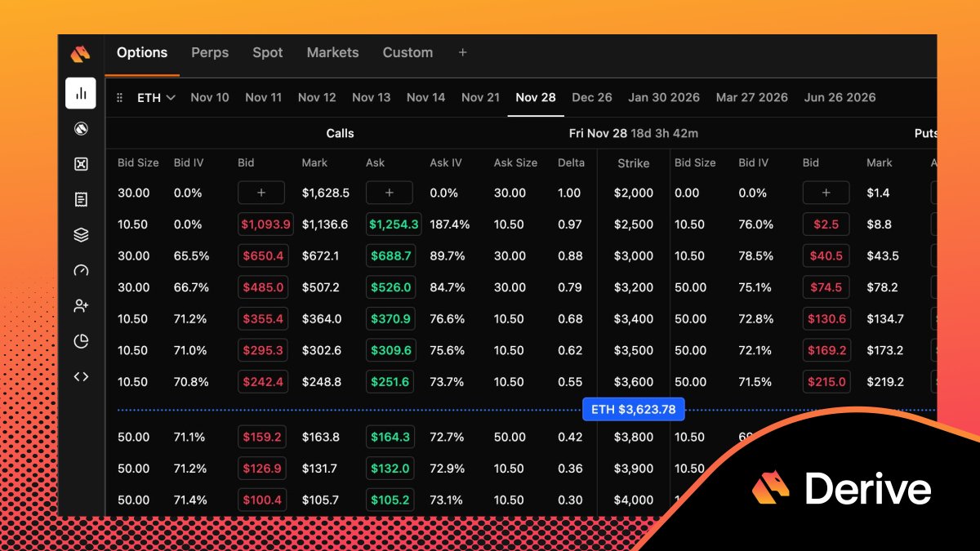Select the Nov 11 expiry
Image resolution: width=980 pixels, height=551 pixels.
tap(263, 97)
